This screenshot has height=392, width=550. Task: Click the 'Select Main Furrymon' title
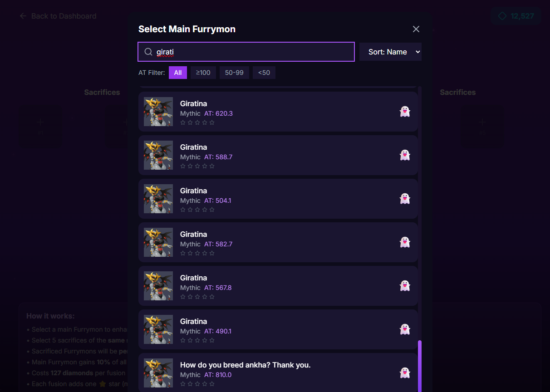pos(187,29)
